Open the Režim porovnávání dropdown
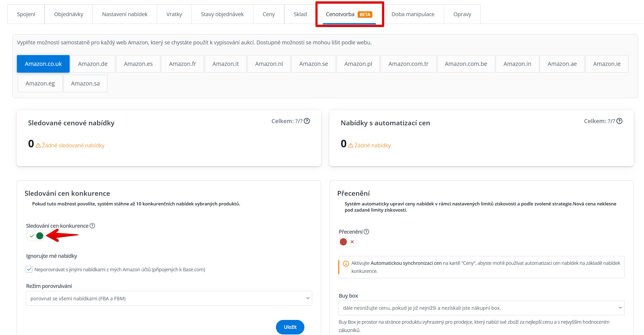 169,298
